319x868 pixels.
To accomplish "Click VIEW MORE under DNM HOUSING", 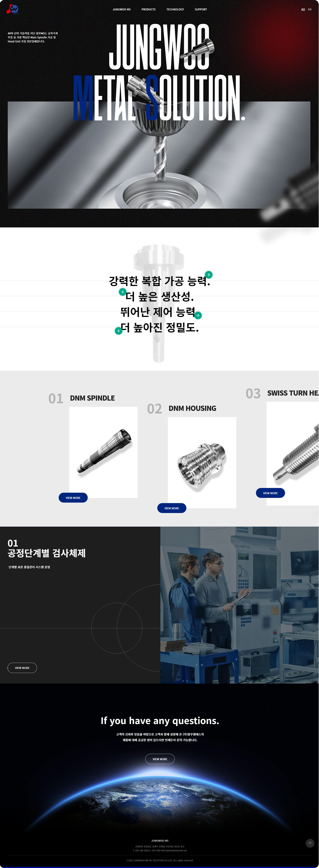I will coord(172,508).
